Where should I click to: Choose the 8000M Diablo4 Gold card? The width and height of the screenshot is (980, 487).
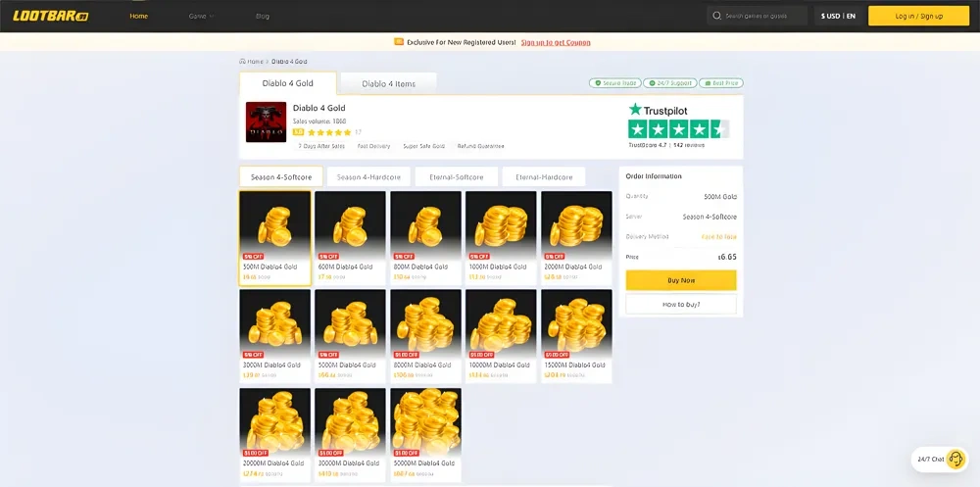(x=425, y=336)
